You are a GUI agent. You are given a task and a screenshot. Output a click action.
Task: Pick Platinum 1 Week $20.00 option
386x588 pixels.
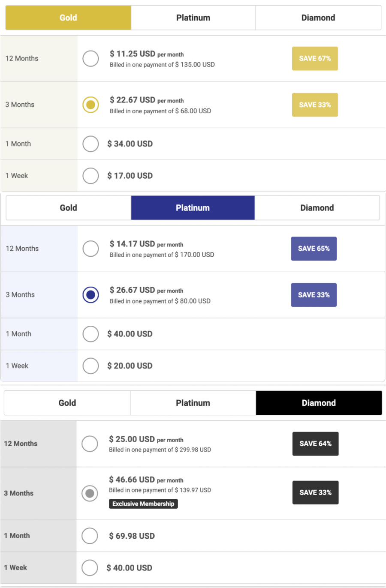pyautogui.click(x=90, y=366)
